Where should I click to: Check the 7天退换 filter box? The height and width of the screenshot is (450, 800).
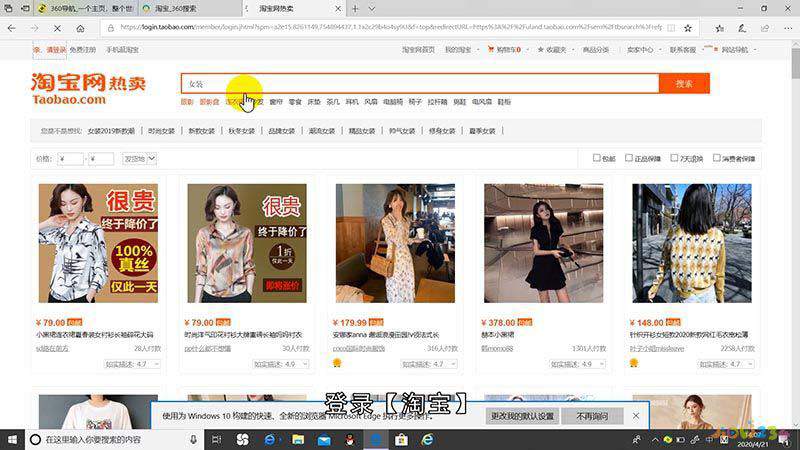pos(674,158)
